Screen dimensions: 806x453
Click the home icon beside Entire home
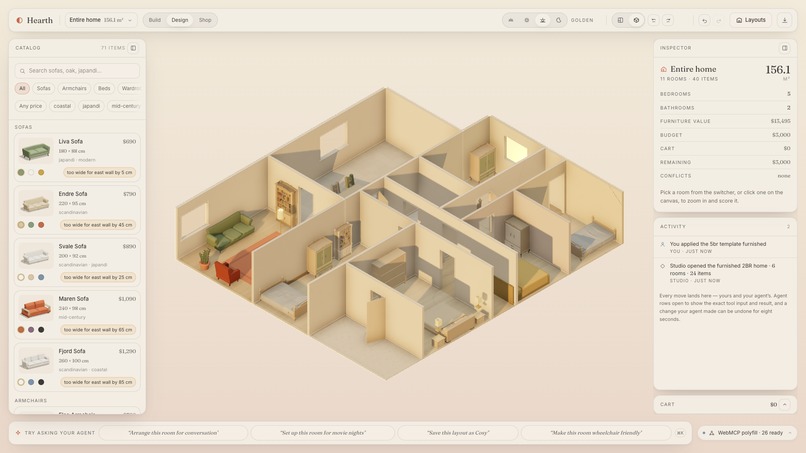tap(664, 69)
